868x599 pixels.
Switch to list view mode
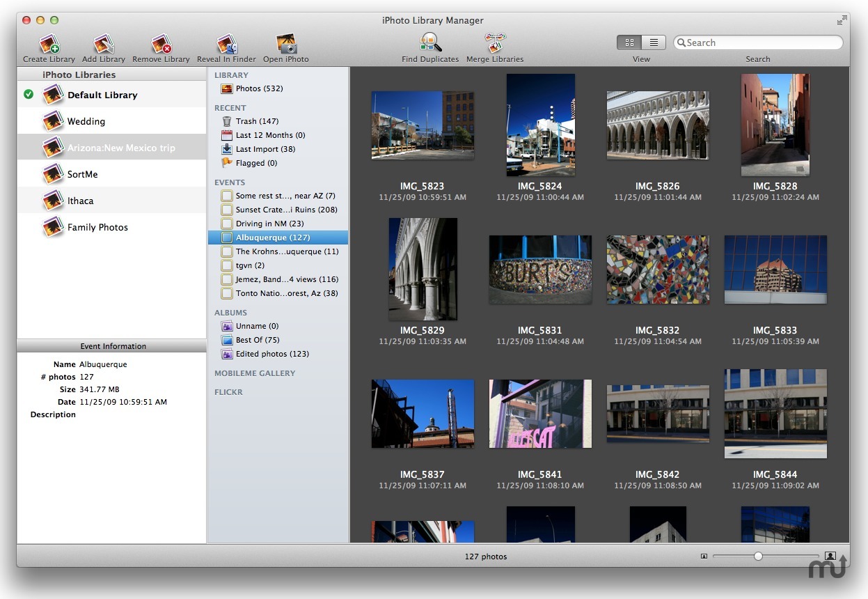(654, 42)
